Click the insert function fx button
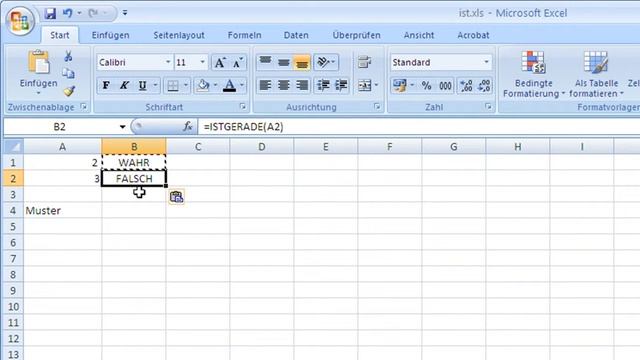640x360 pixels. click(x=187, y=127)
